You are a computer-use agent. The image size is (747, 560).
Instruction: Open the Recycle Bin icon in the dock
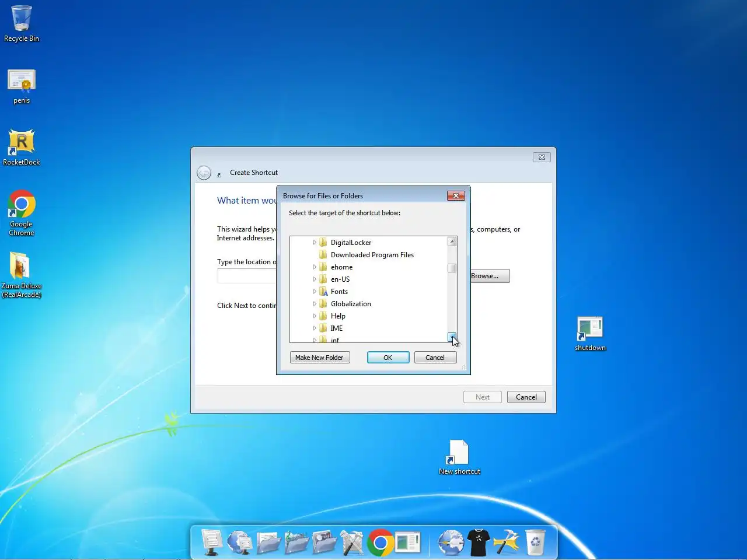(535, 542)
